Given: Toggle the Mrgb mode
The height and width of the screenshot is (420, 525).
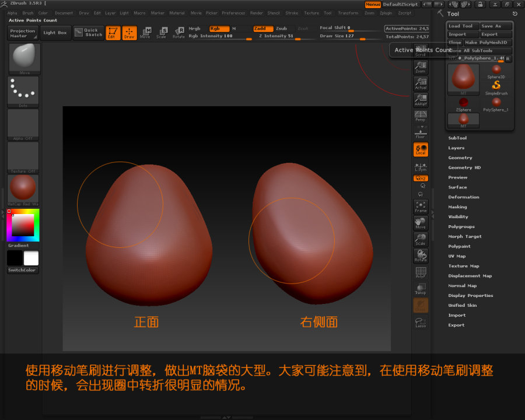Looking at the screenshot, I should pyautogui.click(x=194, y=29).
